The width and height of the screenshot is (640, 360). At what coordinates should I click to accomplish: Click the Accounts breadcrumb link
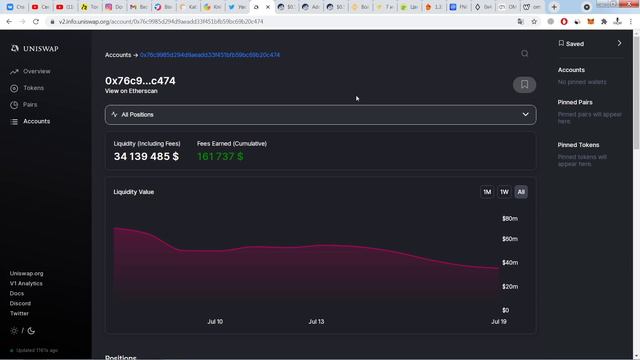[118, 55]
